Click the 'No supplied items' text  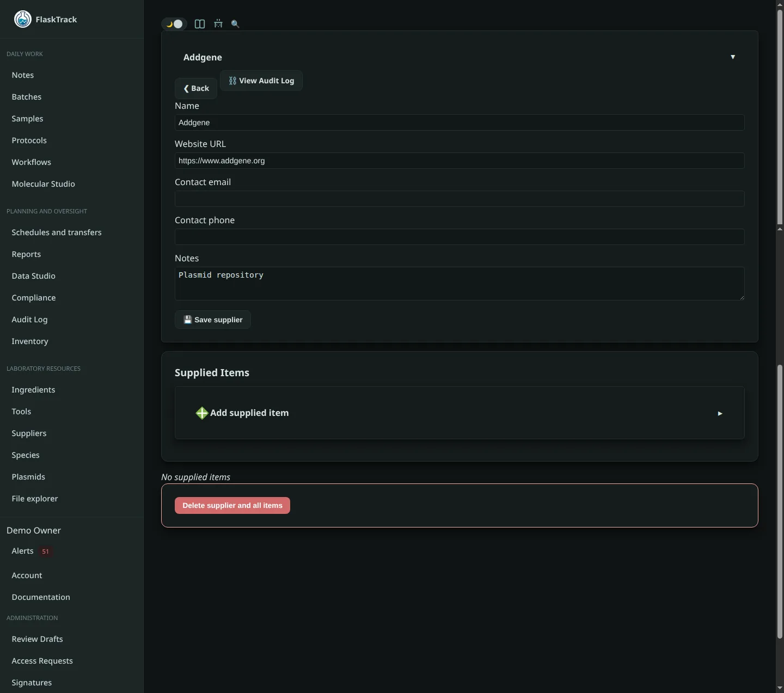[x=195, y=477]
